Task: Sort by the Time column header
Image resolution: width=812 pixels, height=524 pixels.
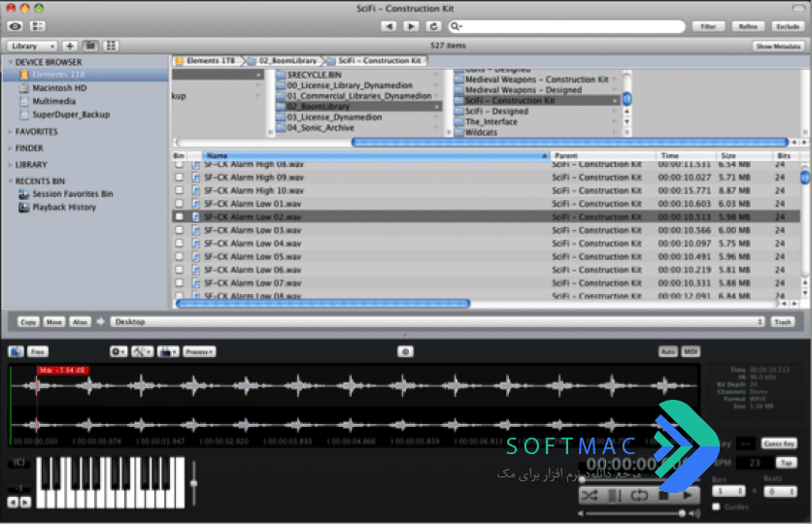Action: (685, 155)
